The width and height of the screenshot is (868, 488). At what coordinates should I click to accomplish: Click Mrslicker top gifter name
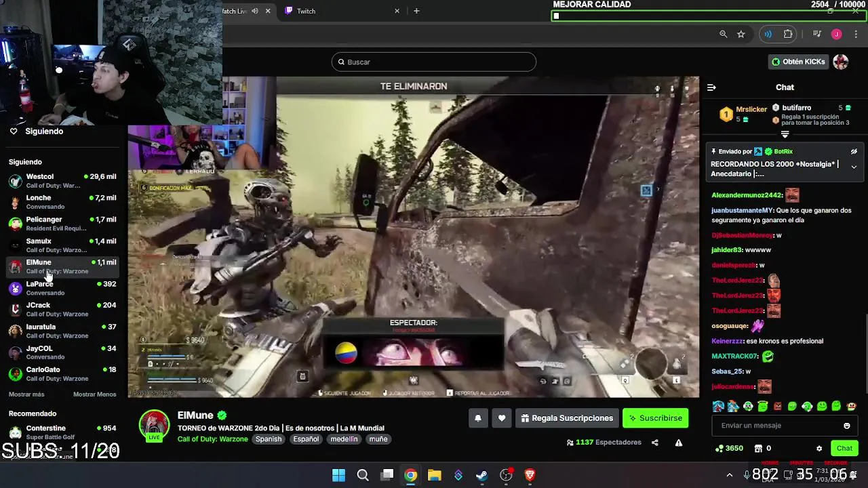point(751,109)
